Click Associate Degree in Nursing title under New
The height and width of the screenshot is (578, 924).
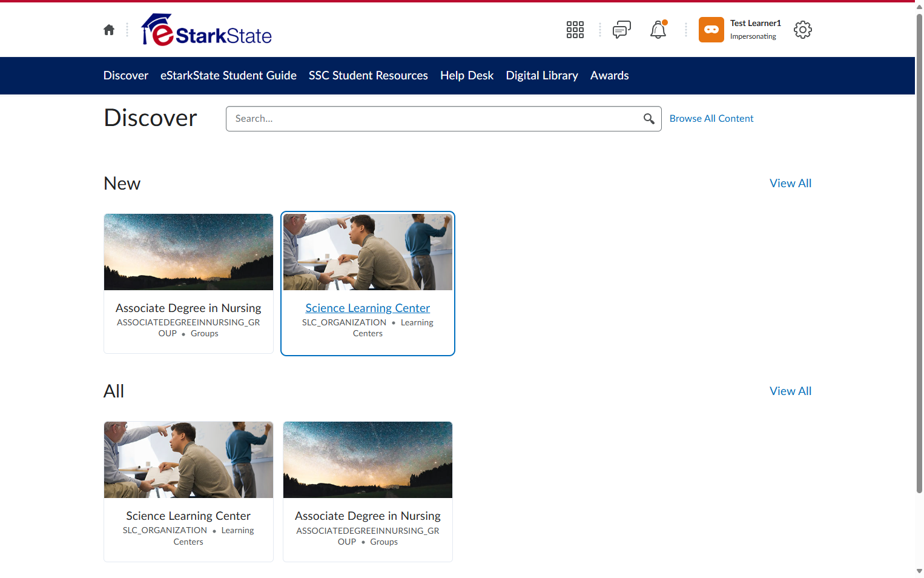pos(188,308)
